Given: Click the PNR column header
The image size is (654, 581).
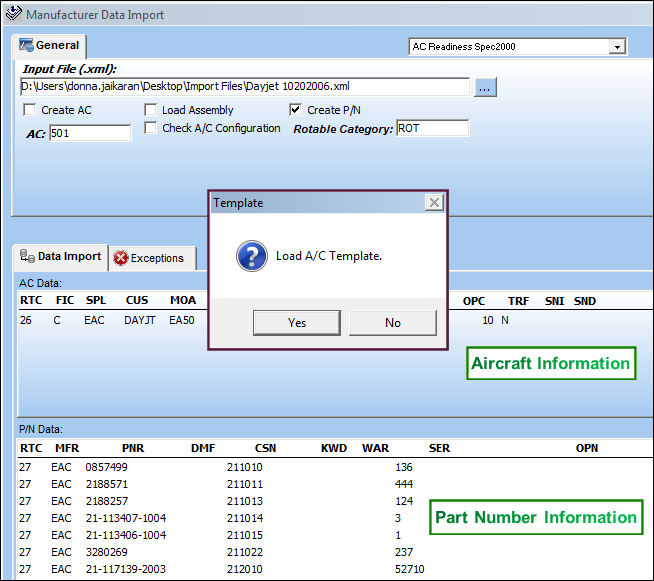Looking at the screenshot, I should coord(133,448).
